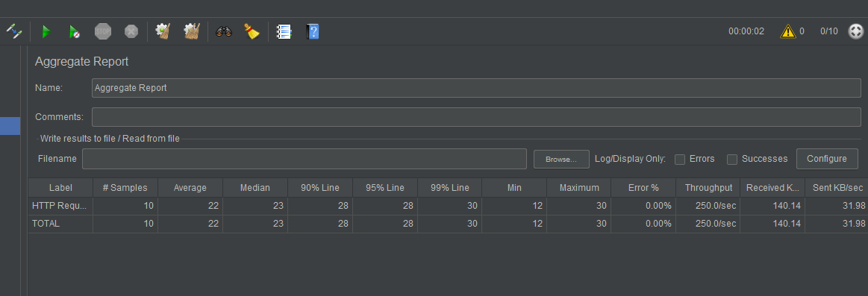868x296 pixels.
Task: Open Search with the binoculars icon
Action: click(x=224, y=31)
